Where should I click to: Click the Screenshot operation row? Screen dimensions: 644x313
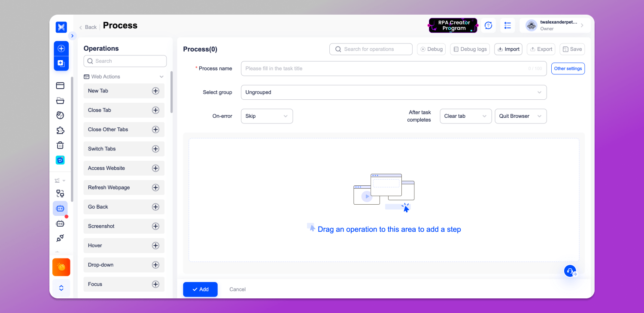[x=124, y=226]
